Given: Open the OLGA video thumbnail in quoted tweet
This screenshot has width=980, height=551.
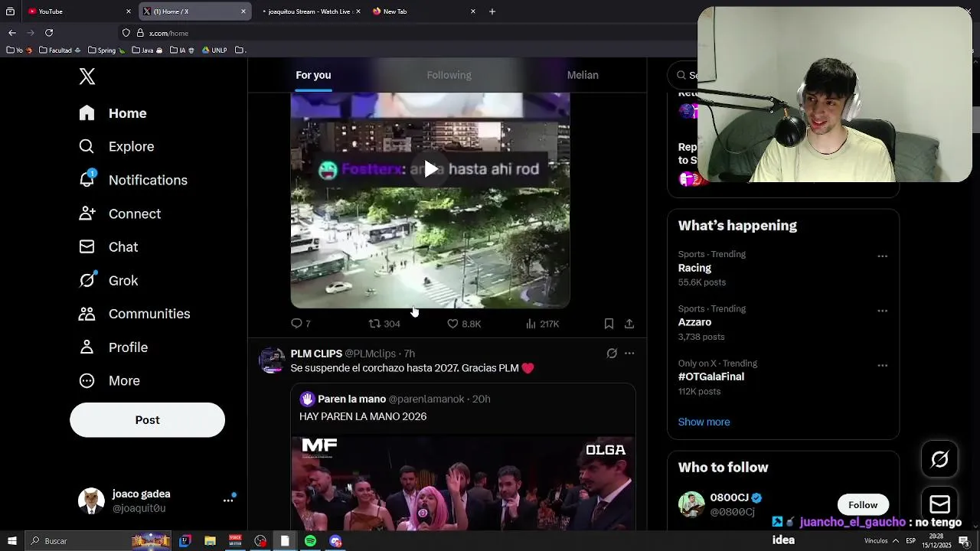Looking at the screenshot, I should click(x=462, y=484).
